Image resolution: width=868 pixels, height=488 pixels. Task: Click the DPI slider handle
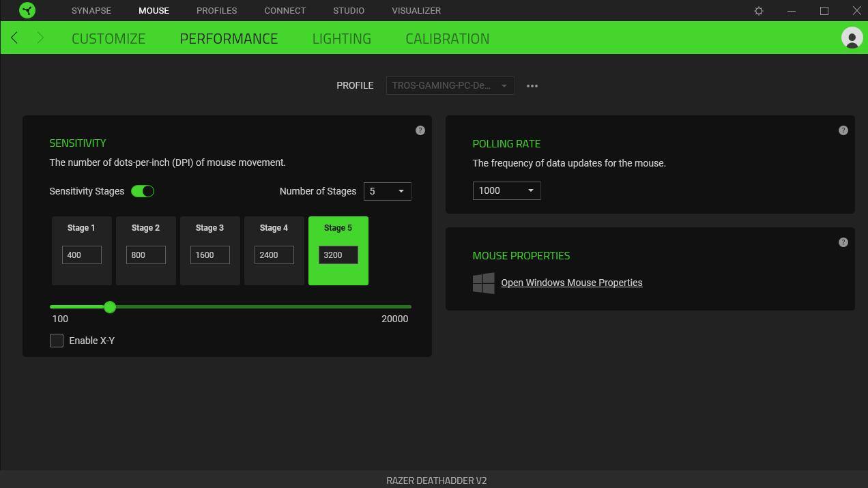[110, 307]
